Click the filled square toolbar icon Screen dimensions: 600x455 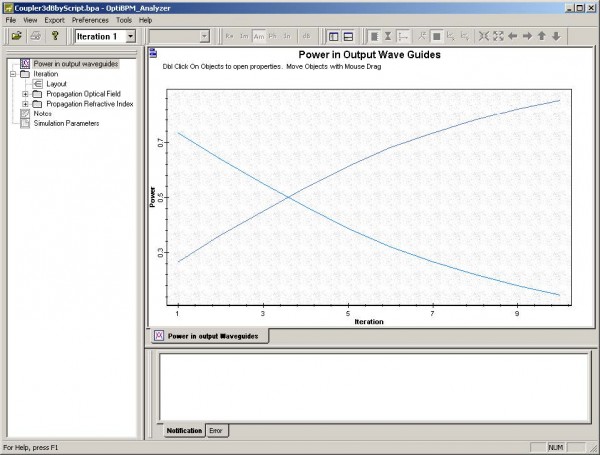click(x=436, y=36)
